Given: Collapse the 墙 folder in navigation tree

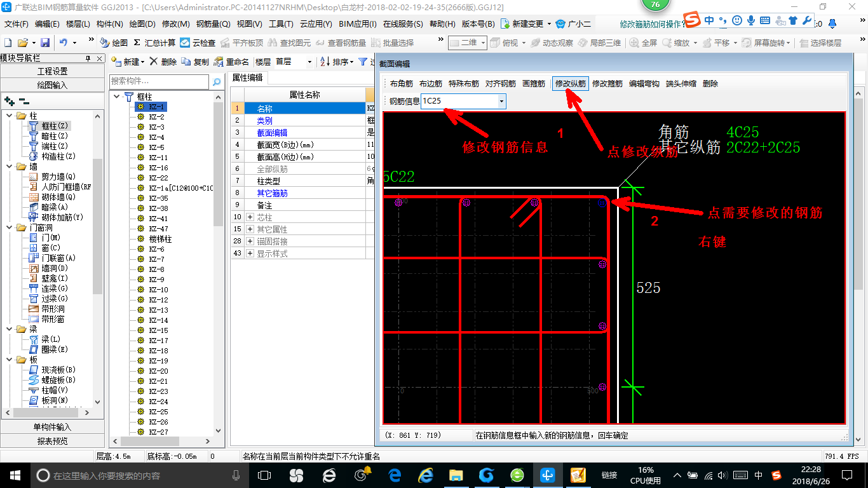Looking at the screenshot, I should [x=9, y=166].
